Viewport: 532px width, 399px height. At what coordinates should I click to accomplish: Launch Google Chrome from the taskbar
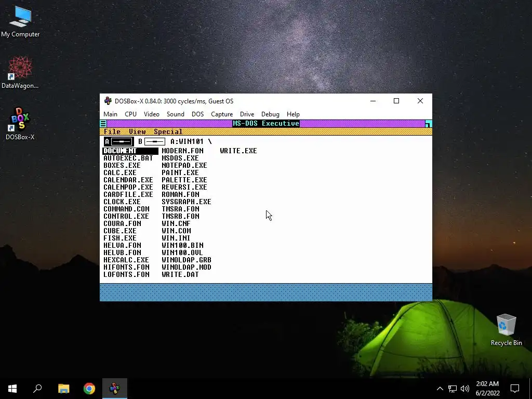click(x=89, y=389)
